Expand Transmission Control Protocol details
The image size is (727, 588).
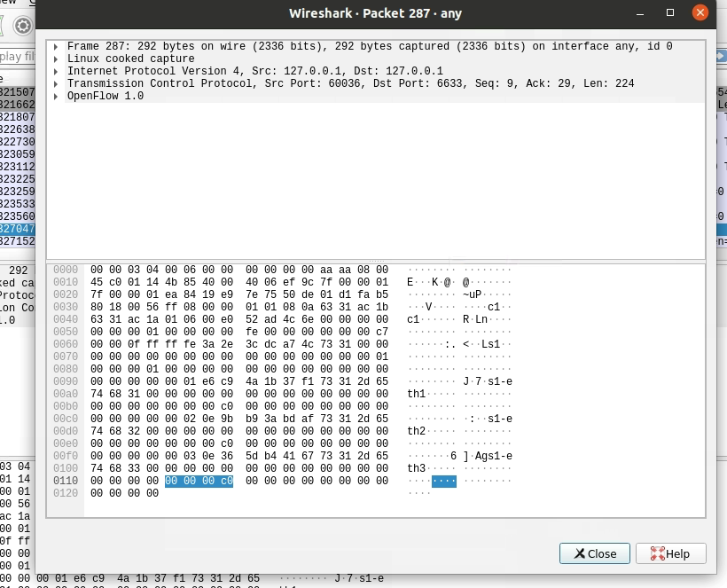click(56, 84)
